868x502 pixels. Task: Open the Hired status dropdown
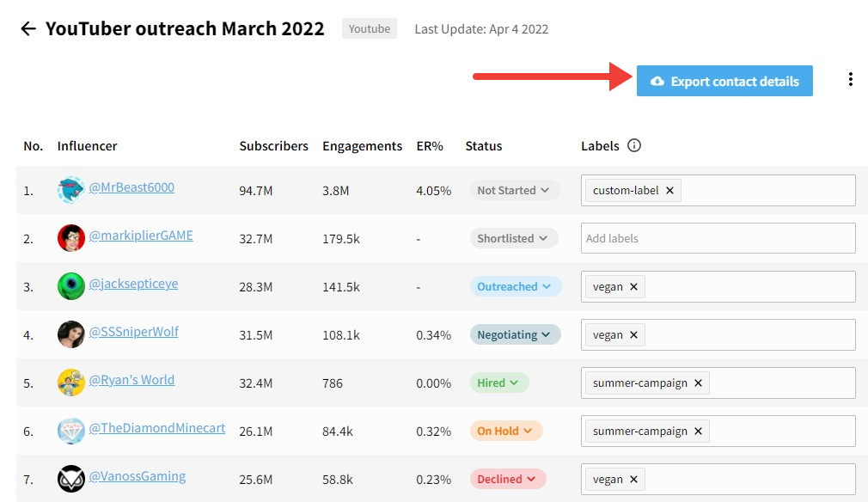(x=498, y=383)
